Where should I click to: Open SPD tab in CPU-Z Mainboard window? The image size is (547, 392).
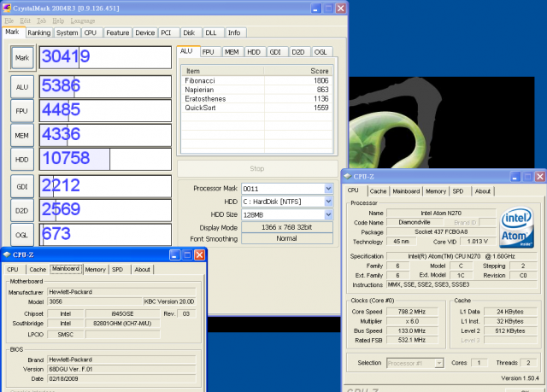(x=118, y=270)
